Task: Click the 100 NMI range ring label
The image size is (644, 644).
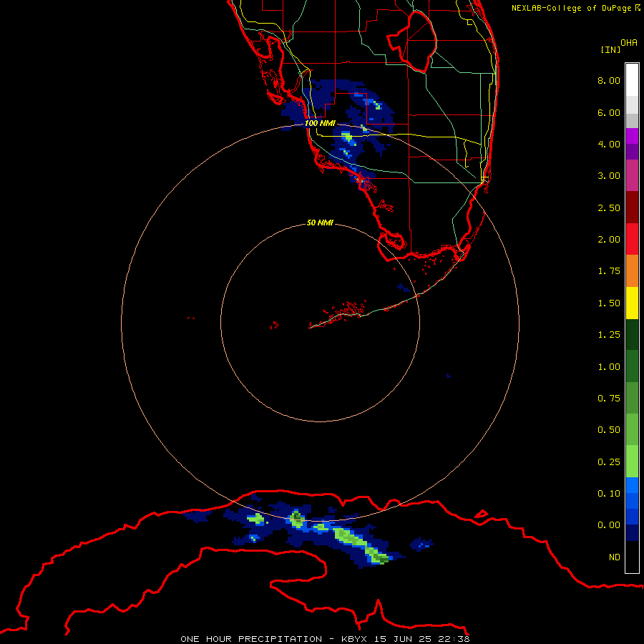Action: (x=320, y=123)
